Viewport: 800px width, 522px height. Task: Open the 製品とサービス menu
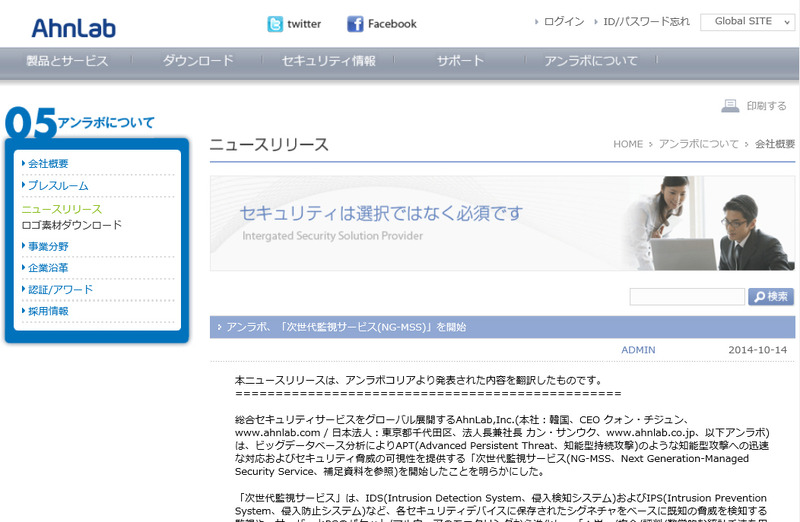point(67,61)
